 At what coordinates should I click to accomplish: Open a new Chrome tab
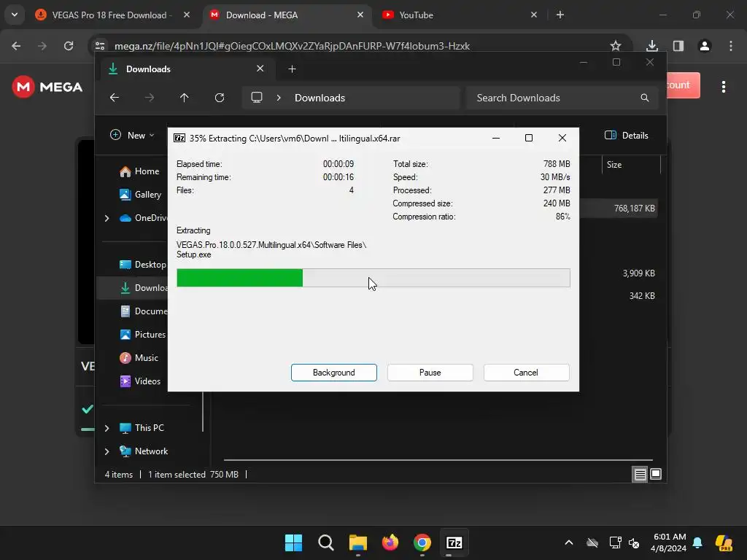coord(560,15)
